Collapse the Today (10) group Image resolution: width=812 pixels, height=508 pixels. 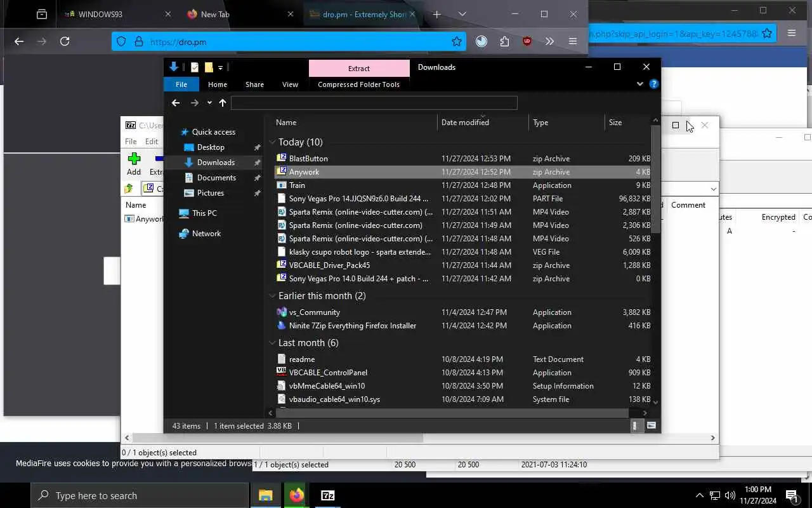tap(272, 142)
